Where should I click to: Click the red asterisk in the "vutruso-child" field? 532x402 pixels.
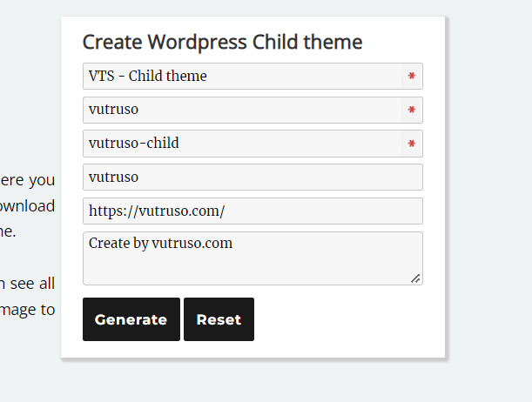411,144
